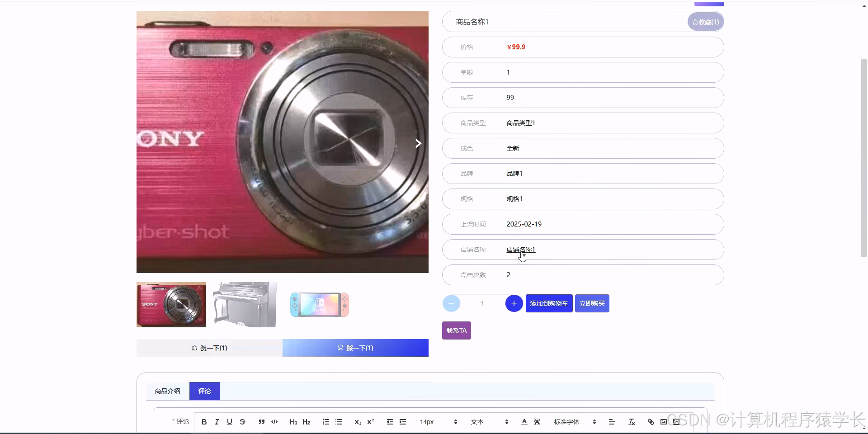Switch to the 评论 tab
The height and width of the screenshot is (434, 868).
204,391
